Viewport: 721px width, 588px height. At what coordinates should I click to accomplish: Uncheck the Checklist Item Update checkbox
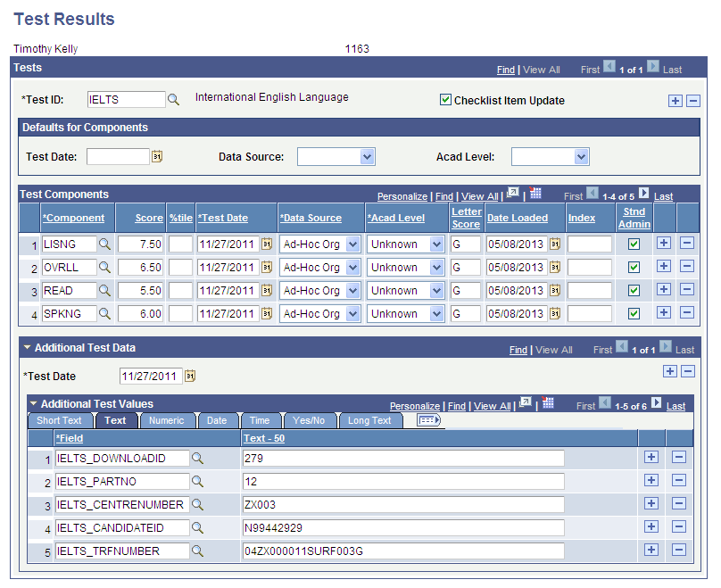(x=445, y=99)
